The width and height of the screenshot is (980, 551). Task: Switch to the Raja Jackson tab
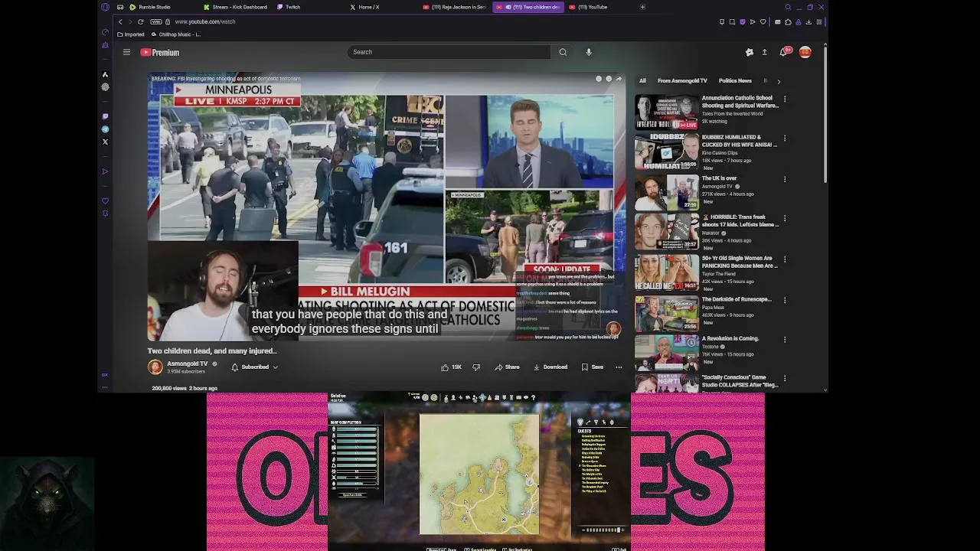[454, 7]
